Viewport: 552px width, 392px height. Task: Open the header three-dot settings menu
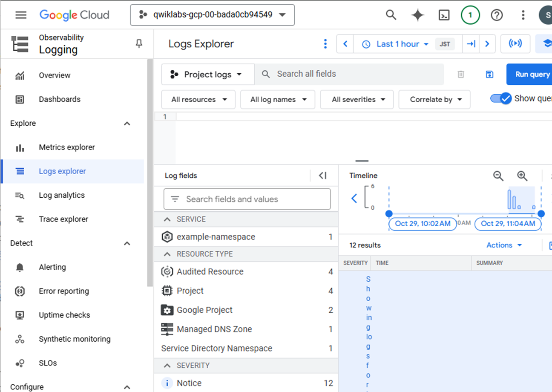click(523, 15)
